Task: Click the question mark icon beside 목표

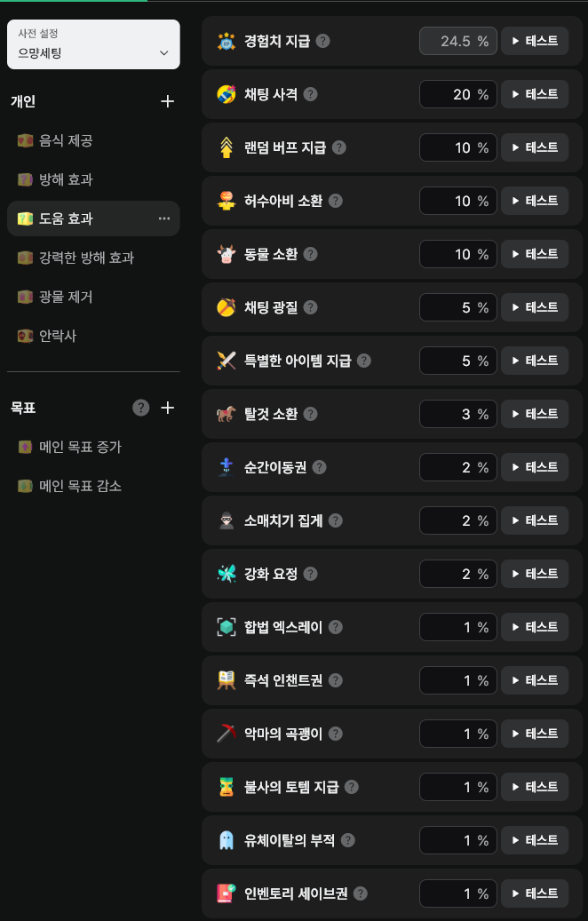Action: (140, 408)
